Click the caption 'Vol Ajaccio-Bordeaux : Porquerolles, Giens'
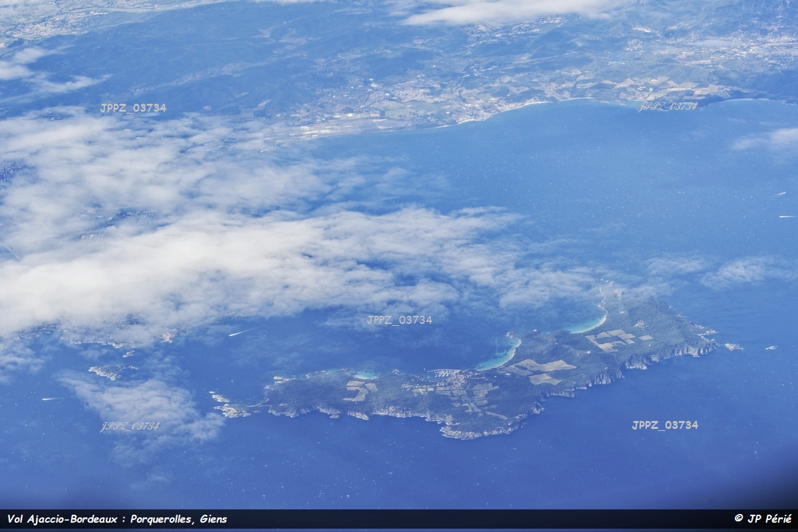This screenshot has height=532, width=798. coord(117,519)
